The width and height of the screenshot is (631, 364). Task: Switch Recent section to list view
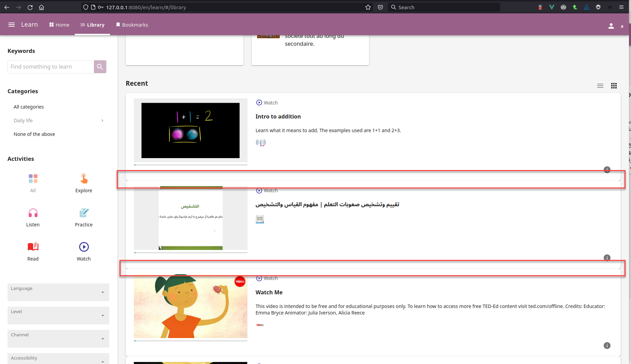click(x=600, y=86)
